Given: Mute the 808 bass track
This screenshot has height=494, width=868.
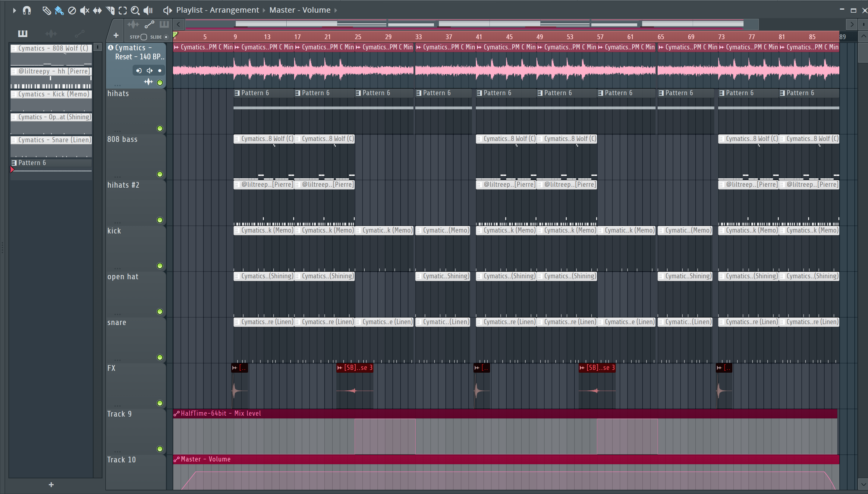Looking at the screenshot, I should (x=160, y=174).
